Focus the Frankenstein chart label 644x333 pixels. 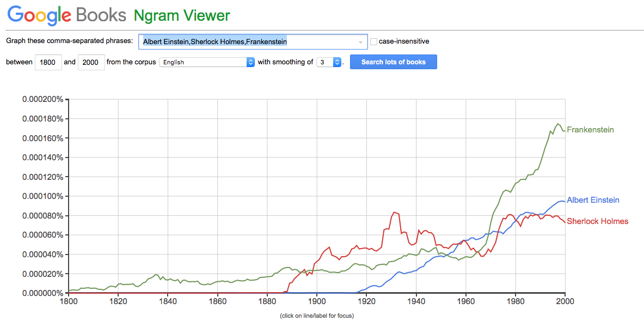(590, 130)
